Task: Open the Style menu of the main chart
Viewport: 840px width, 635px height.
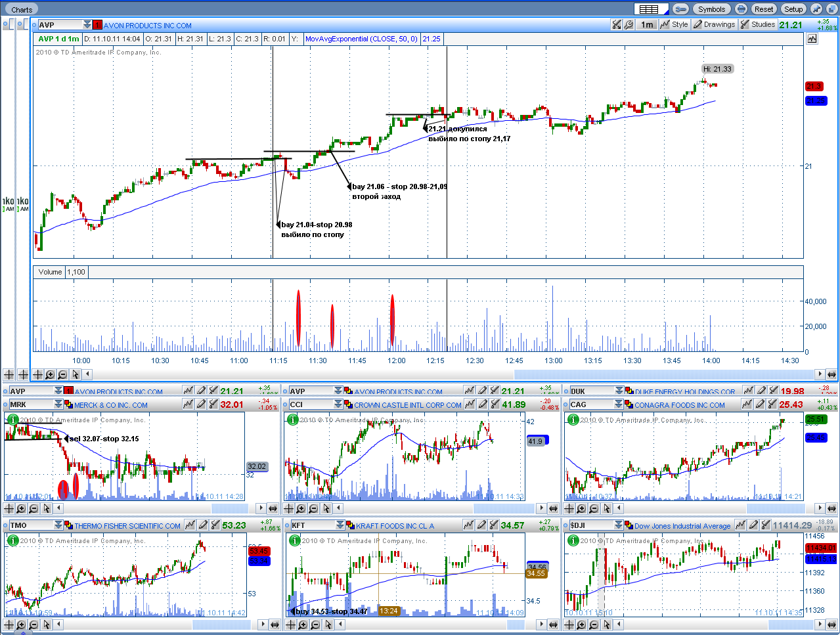Action: [x=674, y=25]
